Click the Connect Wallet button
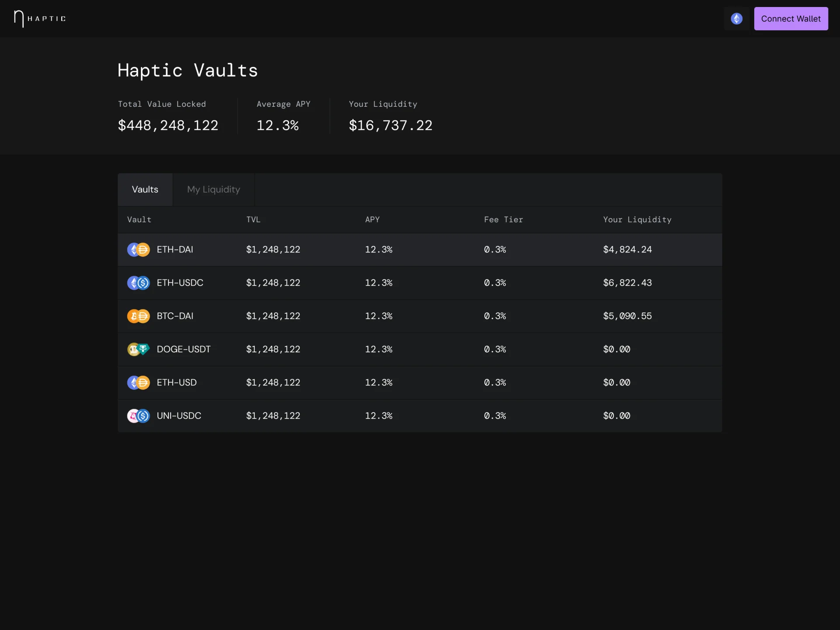Screen dimensions: 840x630 click(x=791, y=19)
